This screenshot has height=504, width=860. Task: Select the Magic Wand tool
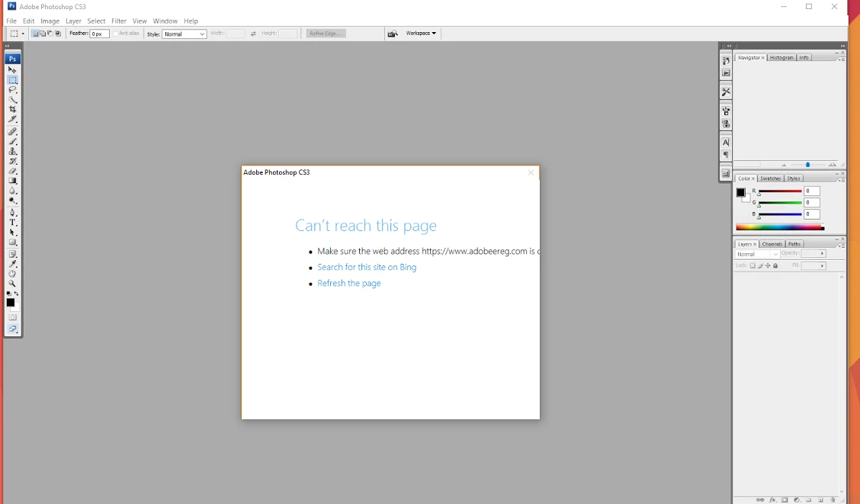pyautogui.click(x=12, y=99)
